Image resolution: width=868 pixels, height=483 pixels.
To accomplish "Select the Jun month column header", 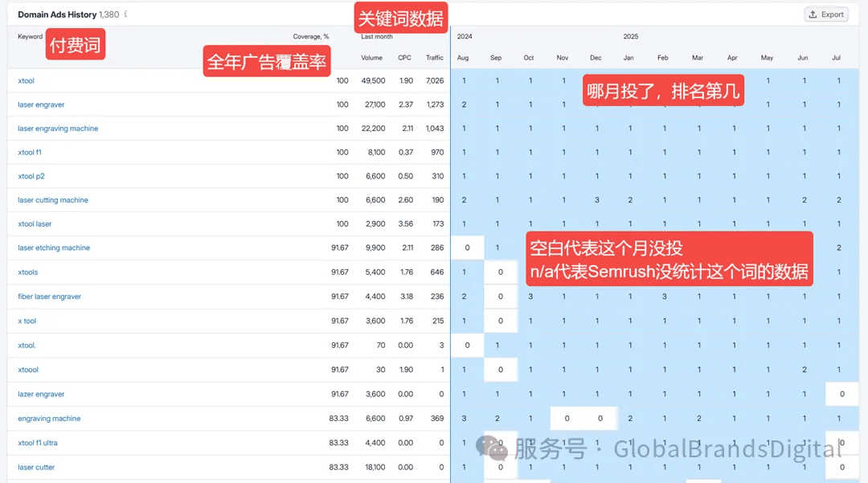I will tap(803, 58).
